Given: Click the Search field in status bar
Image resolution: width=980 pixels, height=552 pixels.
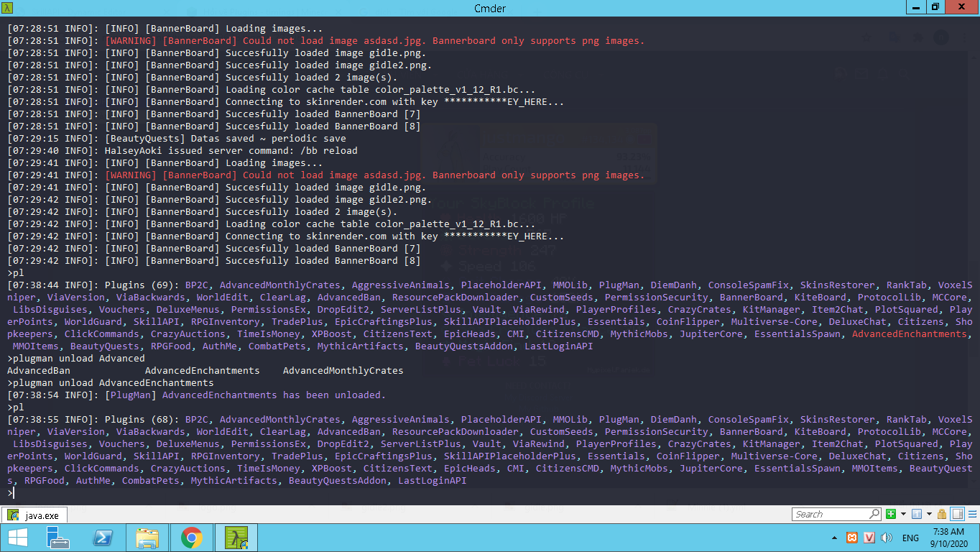Looking at the screenshot, I should coord(830,514).
